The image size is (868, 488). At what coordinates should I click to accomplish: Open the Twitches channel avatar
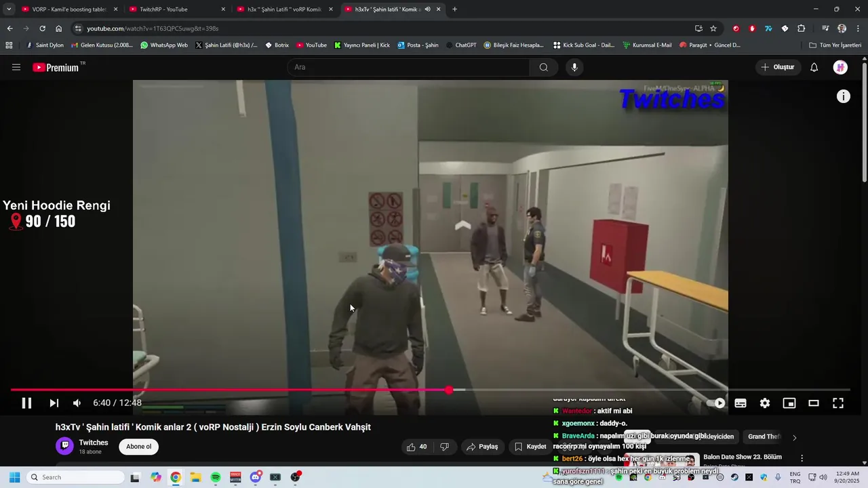[65, 446]
